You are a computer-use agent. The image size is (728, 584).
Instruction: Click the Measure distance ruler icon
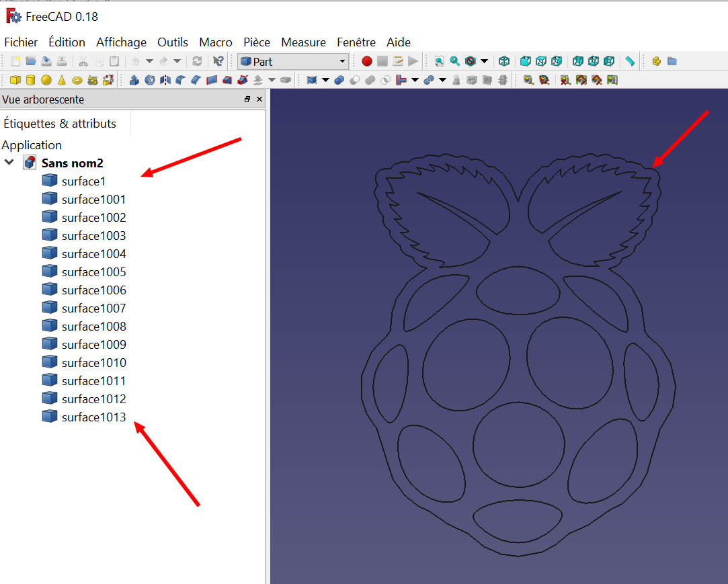630,61
